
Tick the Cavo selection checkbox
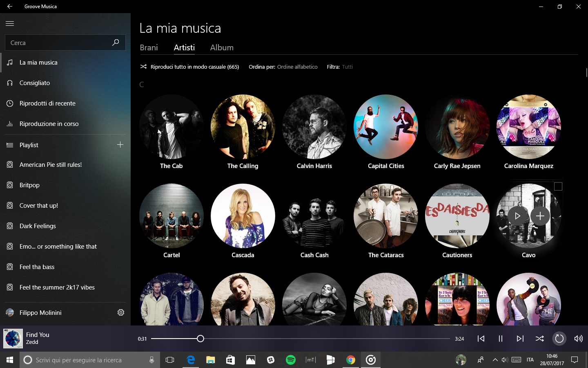pos(558,186)
